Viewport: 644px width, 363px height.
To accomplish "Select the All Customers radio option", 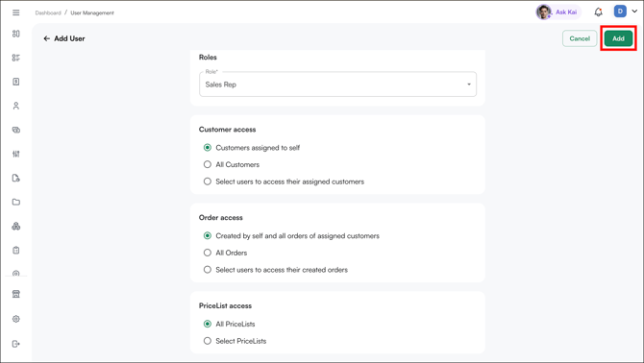I will (x=208, y=164).
